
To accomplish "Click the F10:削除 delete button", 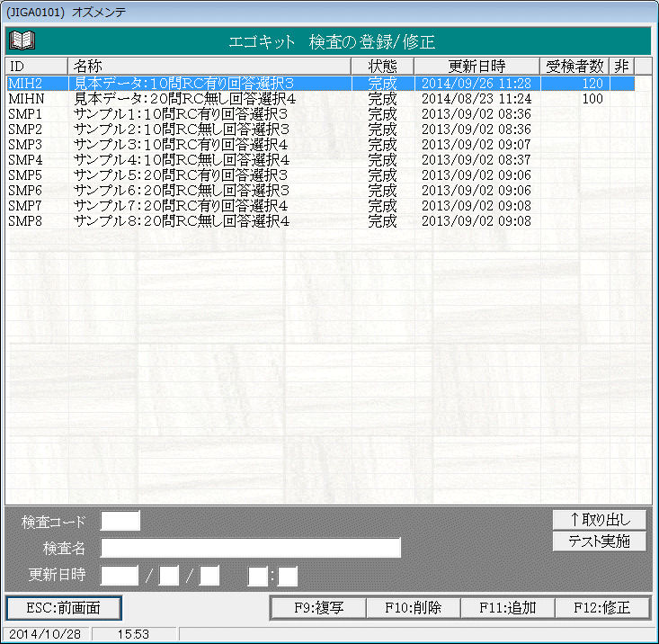I will point(414,608).
